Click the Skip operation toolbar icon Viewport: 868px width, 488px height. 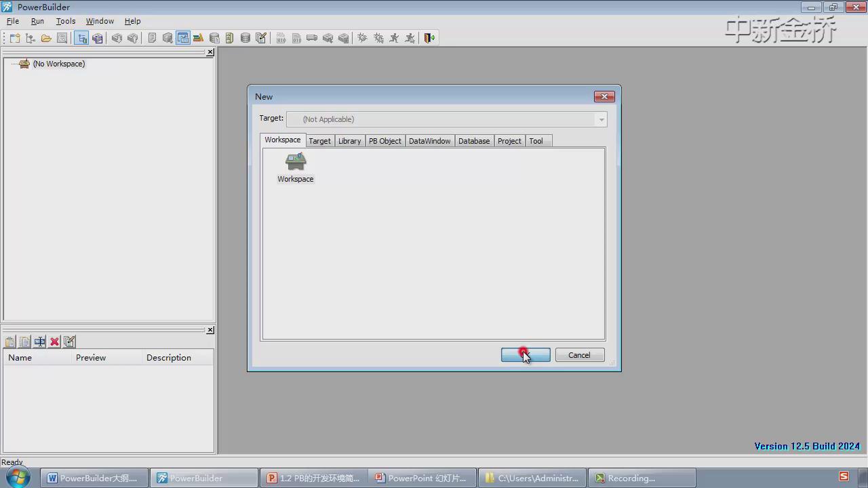coord(328,38)
